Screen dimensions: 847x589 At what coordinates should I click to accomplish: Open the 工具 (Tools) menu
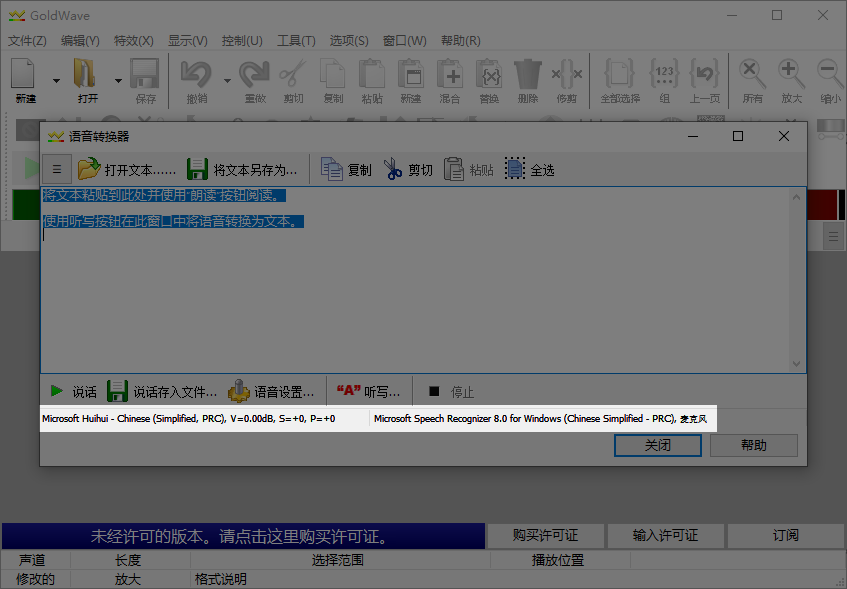pyautogui.click(x=296, y=40)
